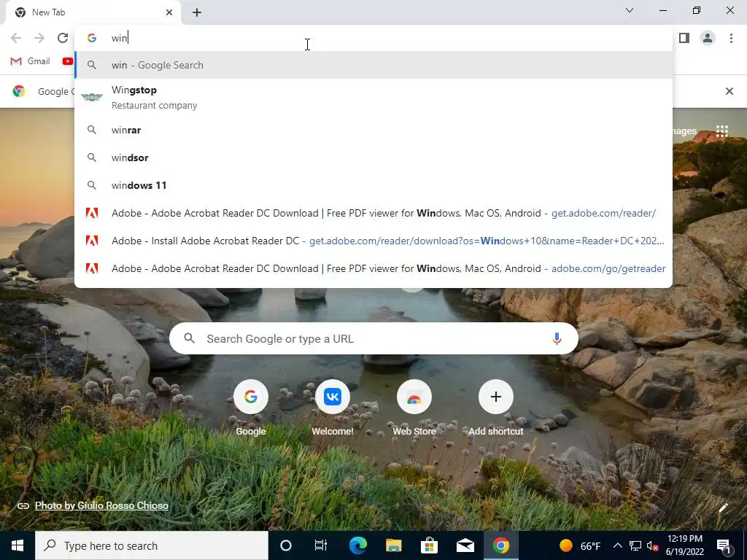Launch Microsoft Edge from the taskbar

357,545
